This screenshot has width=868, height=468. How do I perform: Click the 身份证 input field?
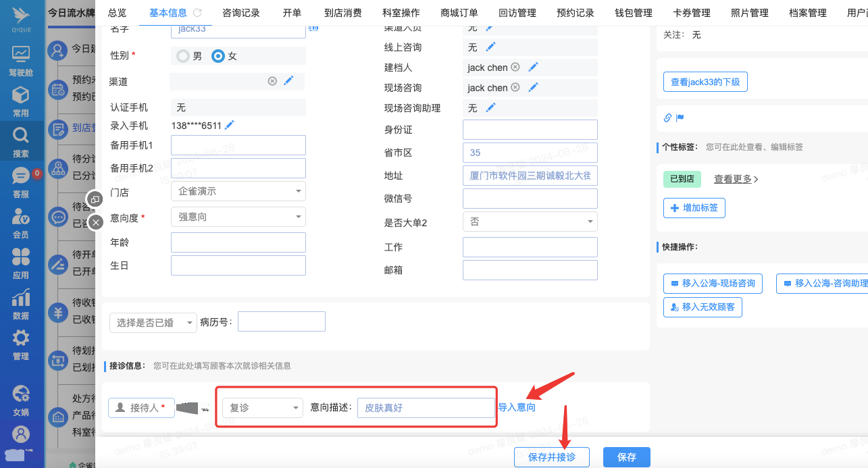click(x=530, y=130)
